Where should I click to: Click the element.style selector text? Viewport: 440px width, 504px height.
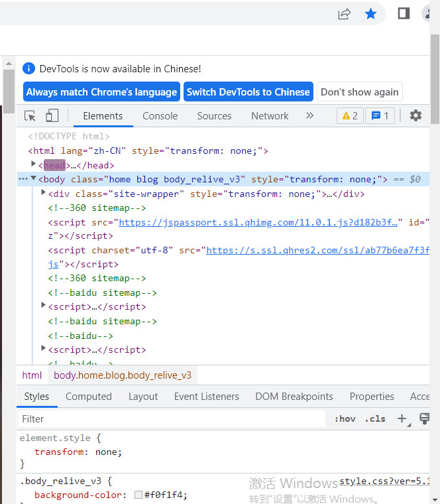tap(55, 438)
